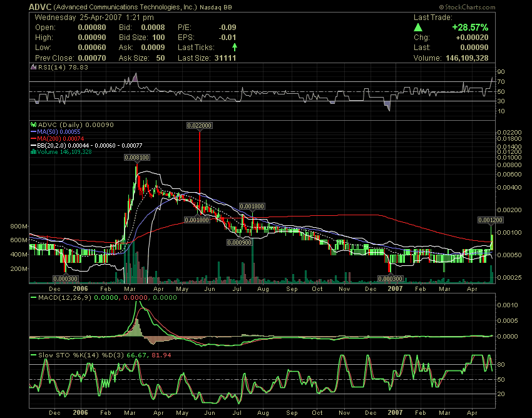Viewport: 532px width, 418px height.
Task: Click the 0.001200 price annotation near April
Action: 491,220
